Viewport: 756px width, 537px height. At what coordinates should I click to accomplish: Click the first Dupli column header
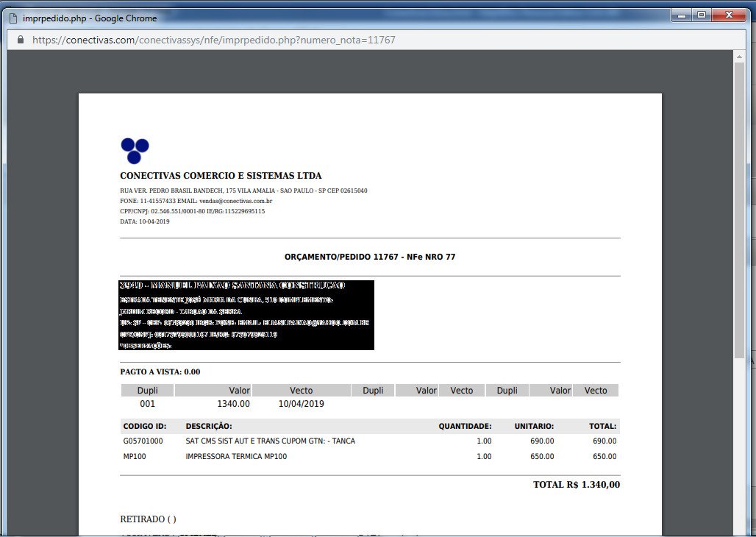coord(147,391)
